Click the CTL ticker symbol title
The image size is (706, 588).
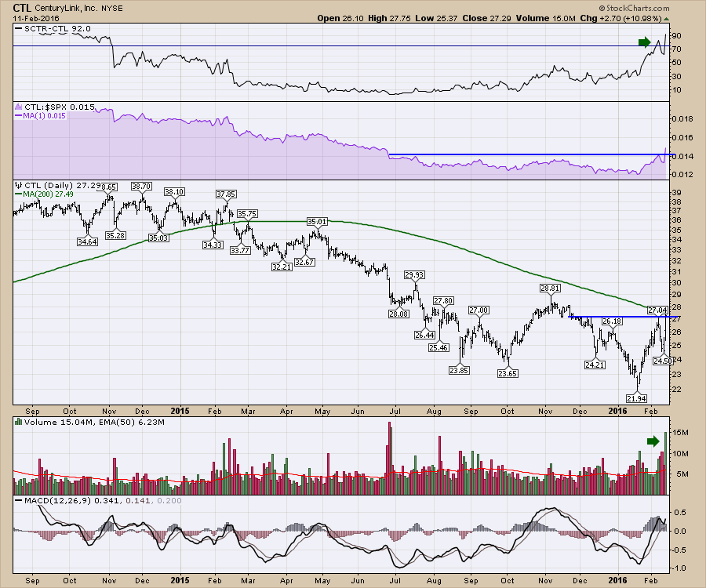tap(22, 7)
